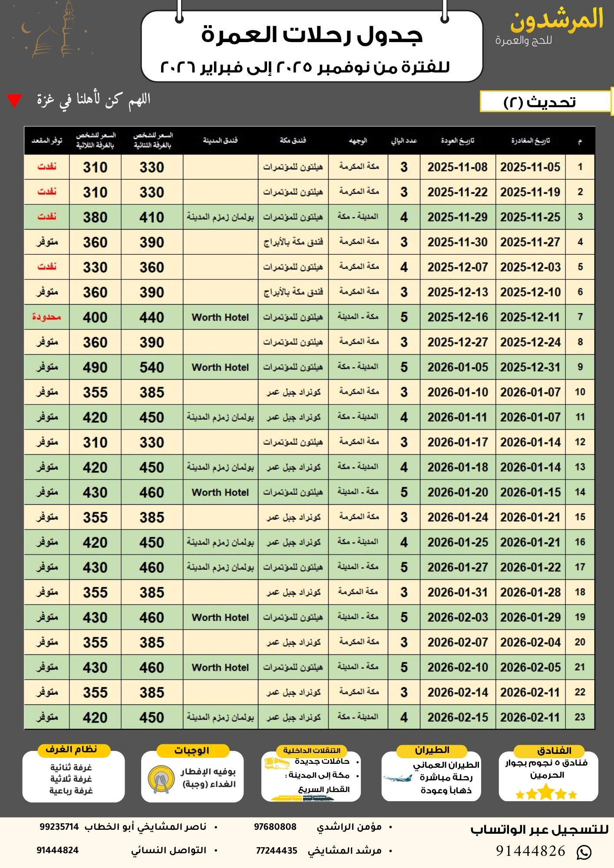Click phone number 97680808
The height and width of the screenshot is (868, 614).
[x=275, y=827]
